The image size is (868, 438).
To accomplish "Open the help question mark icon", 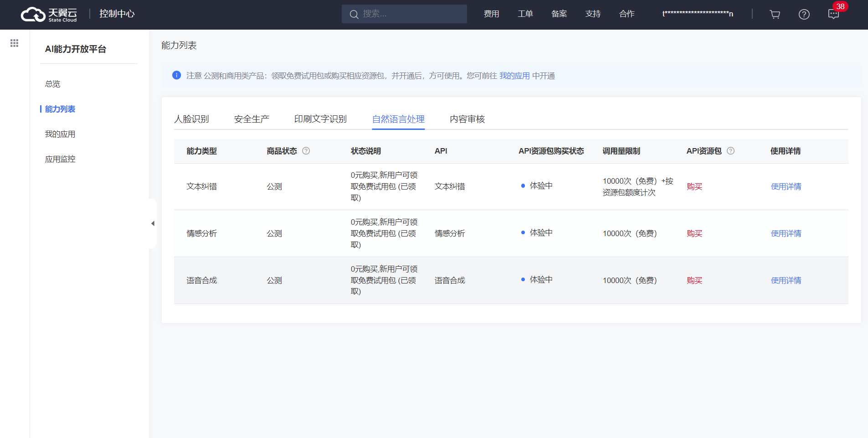I will (804, 14).
